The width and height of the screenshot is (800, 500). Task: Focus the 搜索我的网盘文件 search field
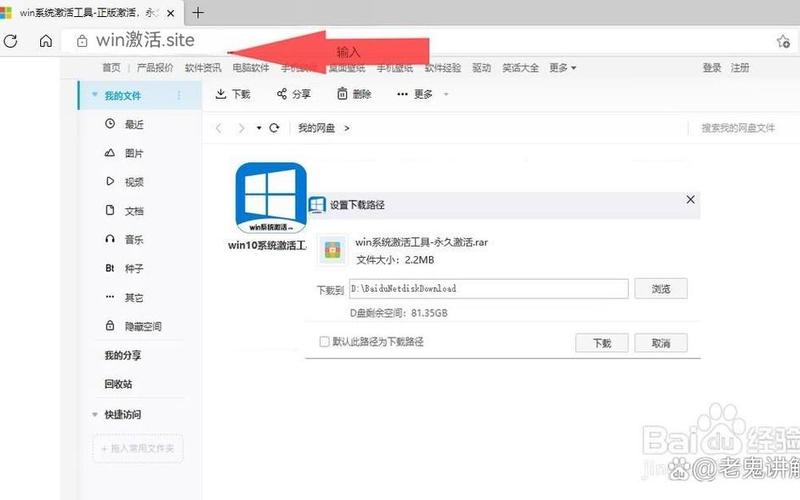[x=738, y=128]
